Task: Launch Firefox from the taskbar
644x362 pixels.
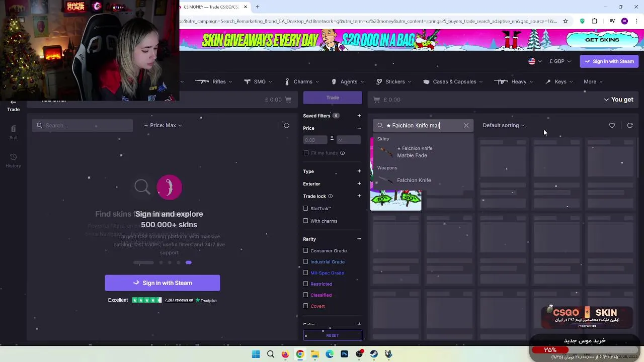Action: pos(285,354)
